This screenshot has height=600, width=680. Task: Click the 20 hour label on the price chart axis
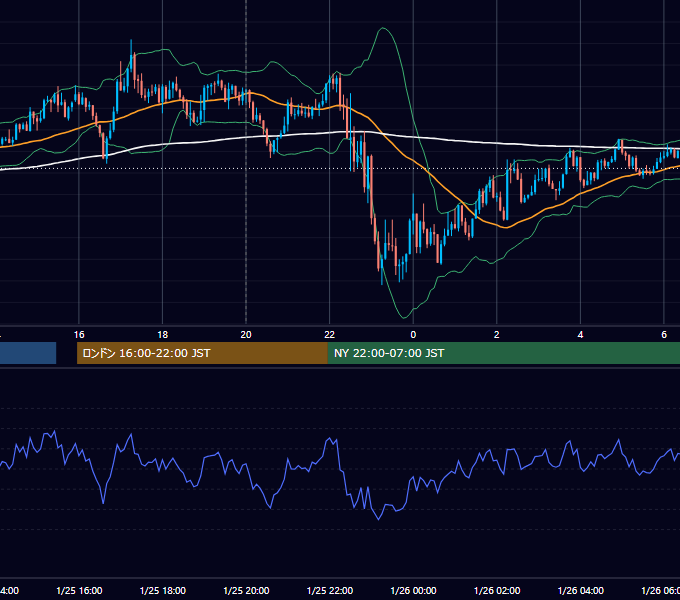(x=246, y=335)
